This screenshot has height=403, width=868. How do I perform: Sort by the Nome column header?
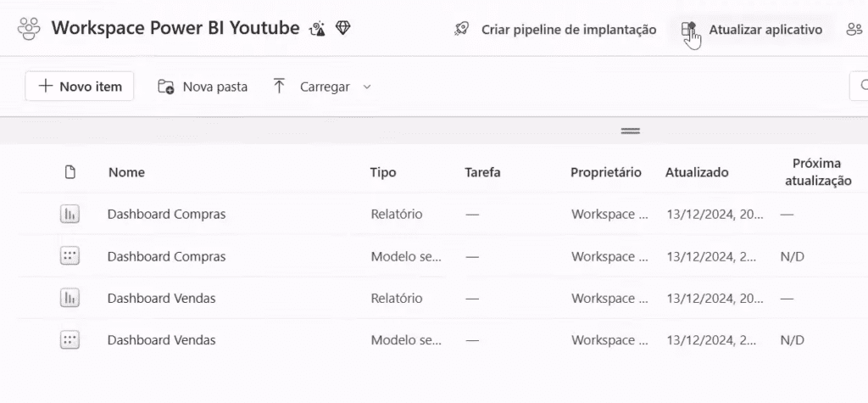pos(127,172)
